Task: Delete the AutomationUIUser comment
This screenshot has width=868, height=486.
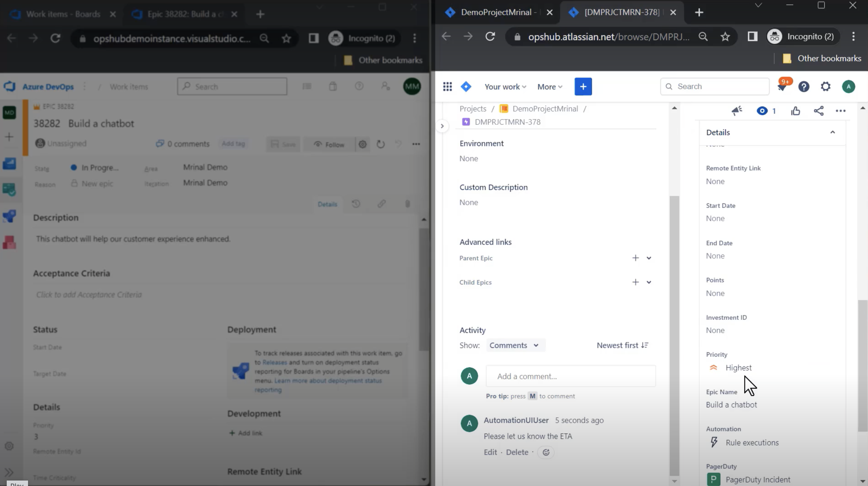Action: click(517, 452)
